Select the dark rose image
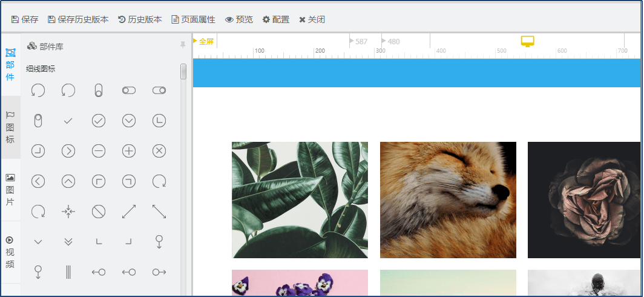The width and height of the screenshot is (644, 297). (x=584, y=200)
